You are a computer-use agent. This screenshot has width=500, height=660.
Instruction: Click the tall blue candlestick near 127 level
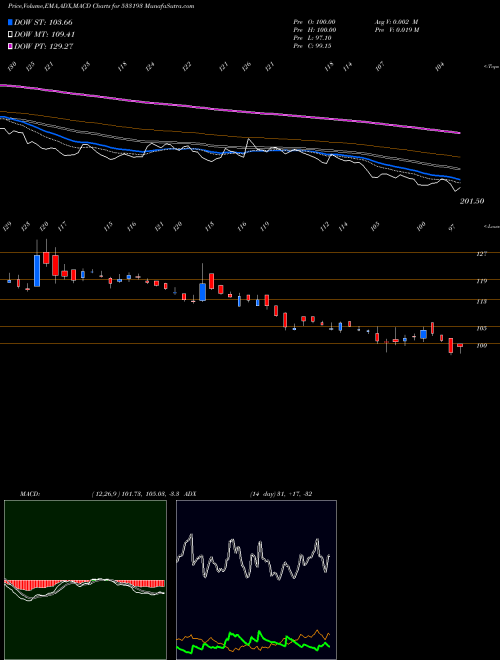tap(37, 271)
